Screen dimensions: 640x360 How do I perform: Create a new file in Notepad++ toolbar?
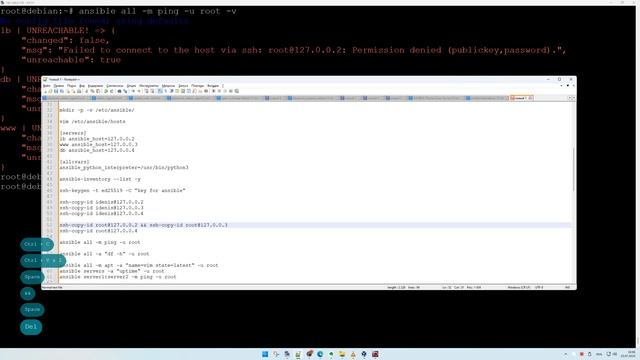pyautogui.click(x=46, y=91)
